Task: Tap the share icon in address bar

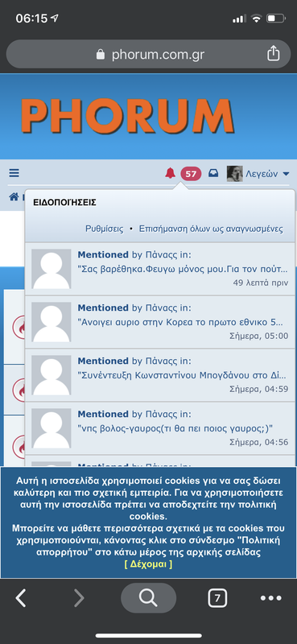Action: point(274,53)
